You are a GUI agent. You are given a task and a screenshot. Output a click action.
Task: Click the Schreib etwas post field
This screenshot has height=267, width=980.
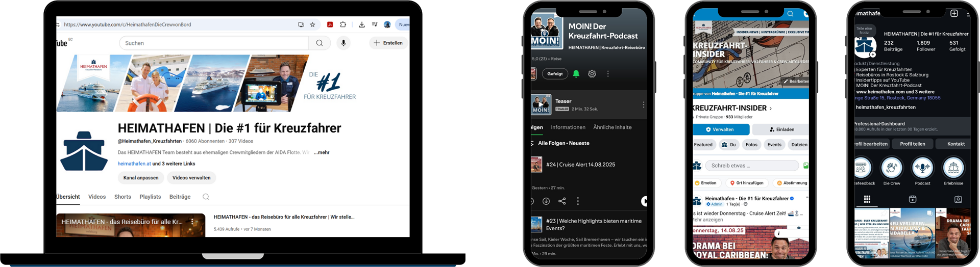point(752,166)
